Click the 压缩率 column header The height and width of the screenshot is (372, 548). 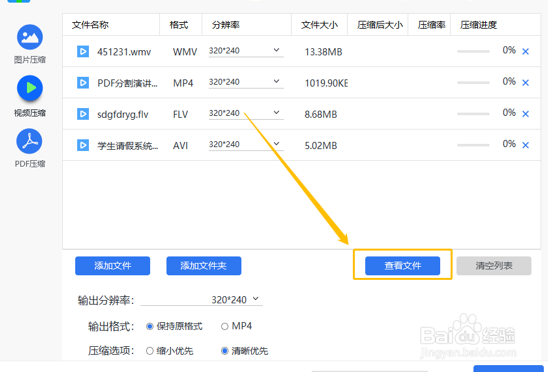pos(432,25)
